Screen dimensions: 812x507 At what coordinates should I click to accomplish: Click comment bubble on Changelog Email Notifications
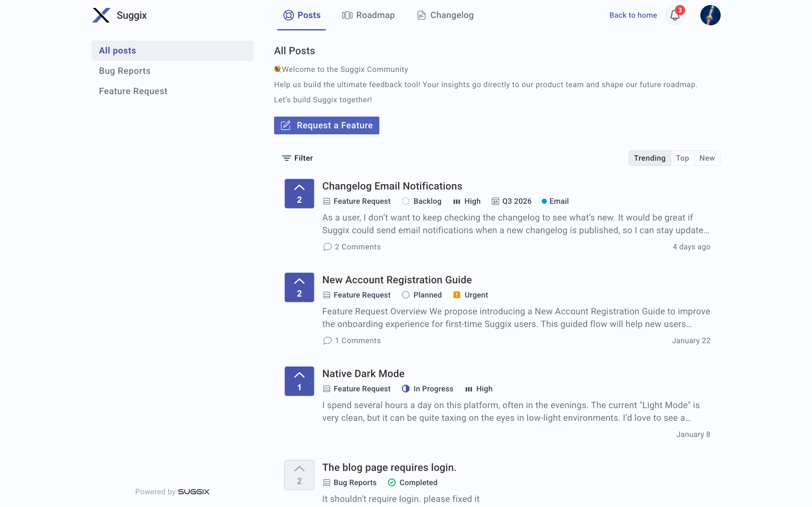coord(327,247)
